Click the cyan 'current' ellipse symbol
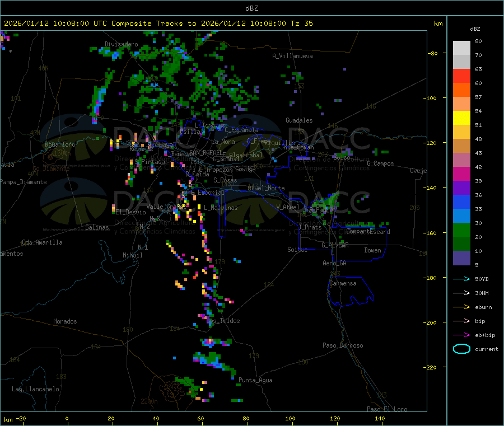Image resolution: width=504 pixels, height=426 pixels. [x=461, y=349]
